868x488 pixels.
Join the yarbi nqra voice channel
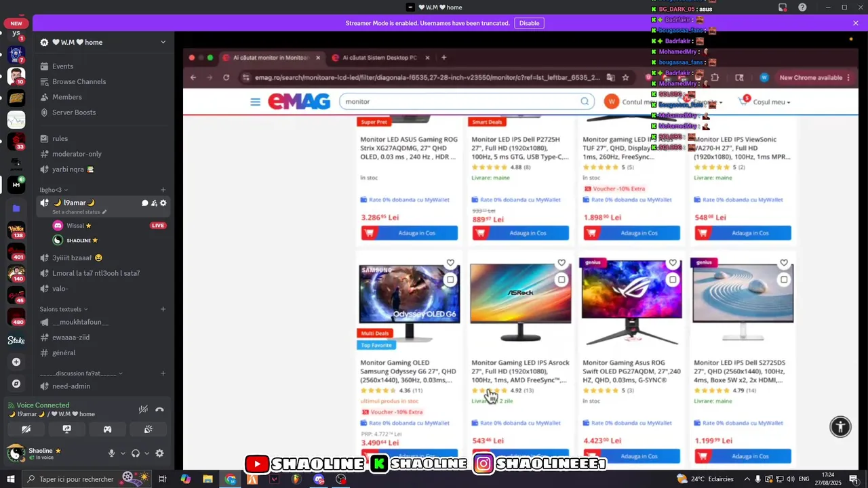[103, 169]
